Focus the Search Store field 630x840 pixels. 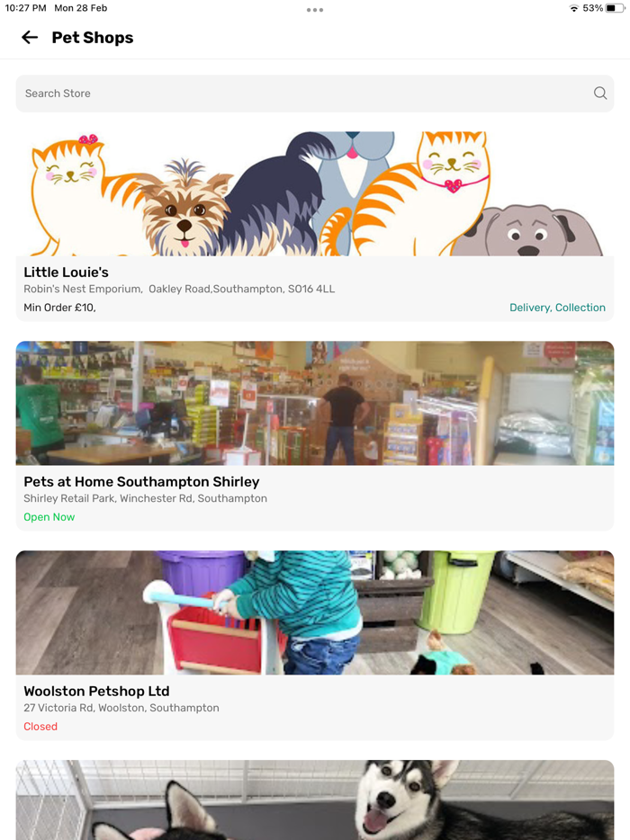(x=315, y=94)
